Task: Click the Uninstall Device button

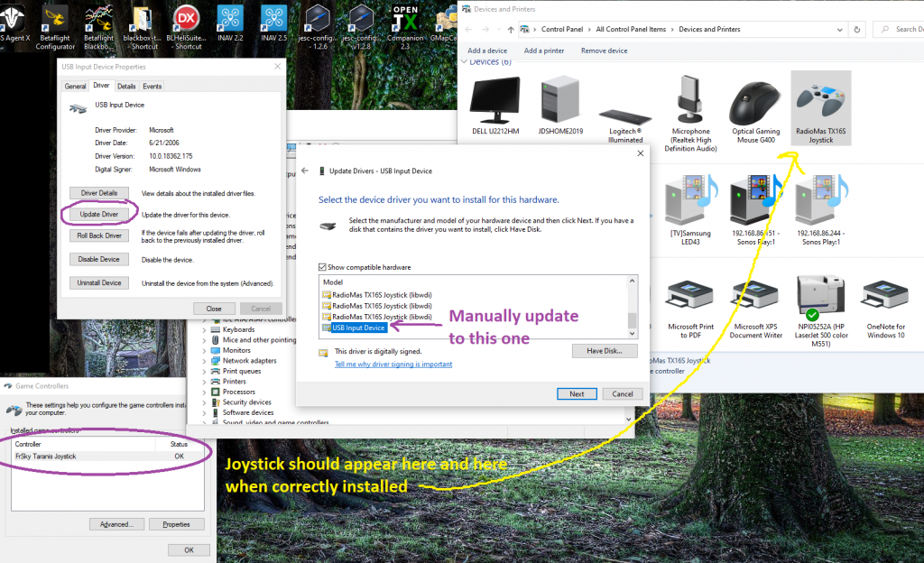Action: point(99,282)
